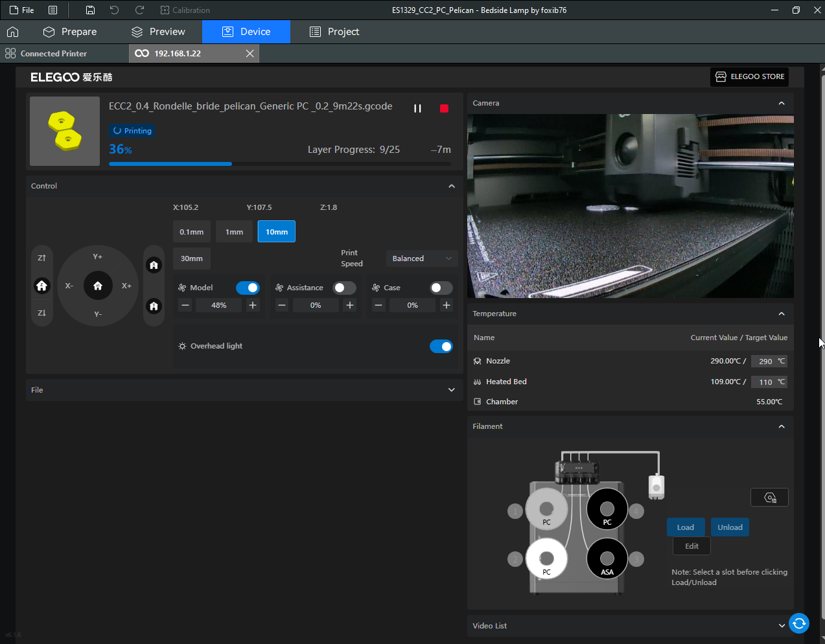Open the Print Speed Balanced dropdown
This screenshot has height=644, width=825.
click(x=421, y=259)
